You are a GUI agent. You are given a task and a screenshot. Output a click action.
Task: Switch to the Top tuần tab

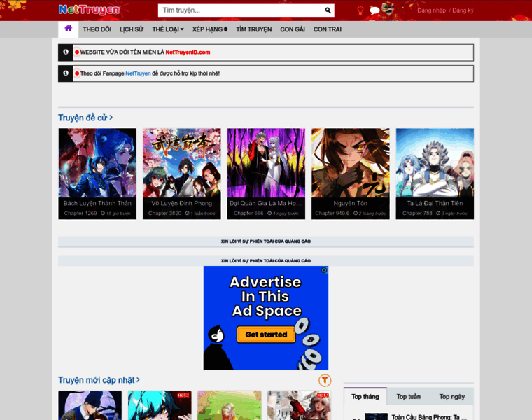[409, 397]
